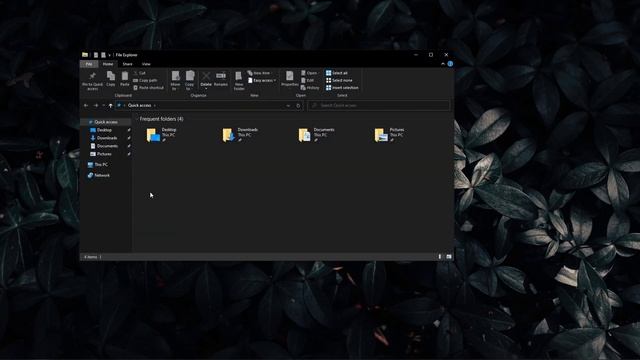
Task: Open Customize Quick Access Toolbar dropdown
Action: [x=109, y=55]
